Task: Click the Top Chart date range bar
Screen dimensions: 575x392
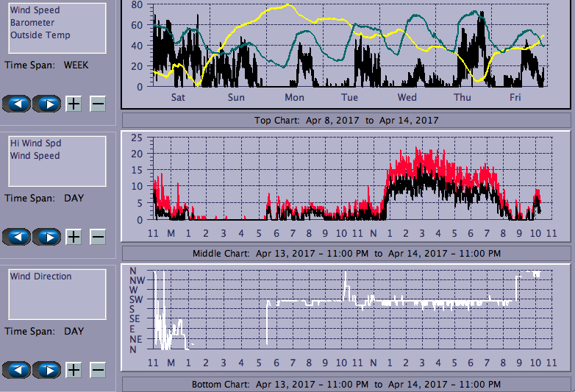Action: tap(346, 121)
